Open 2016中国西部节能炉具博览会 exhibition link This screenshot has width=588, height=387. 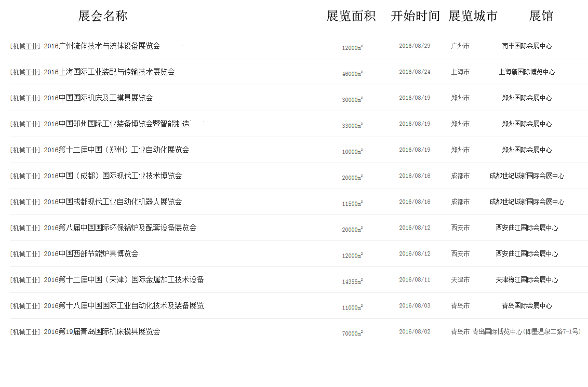pos(91,254)
